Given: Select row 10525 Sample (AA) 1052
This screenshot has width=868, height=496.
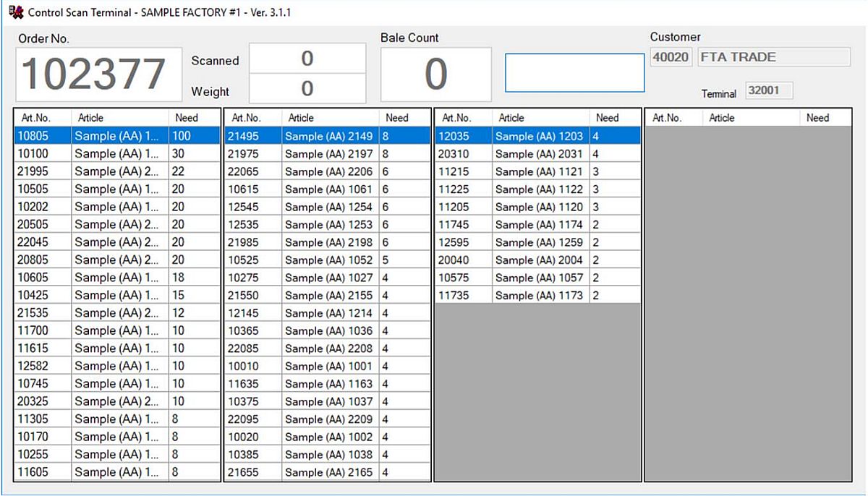Looking at the screenshot, I should click(327, 260).
